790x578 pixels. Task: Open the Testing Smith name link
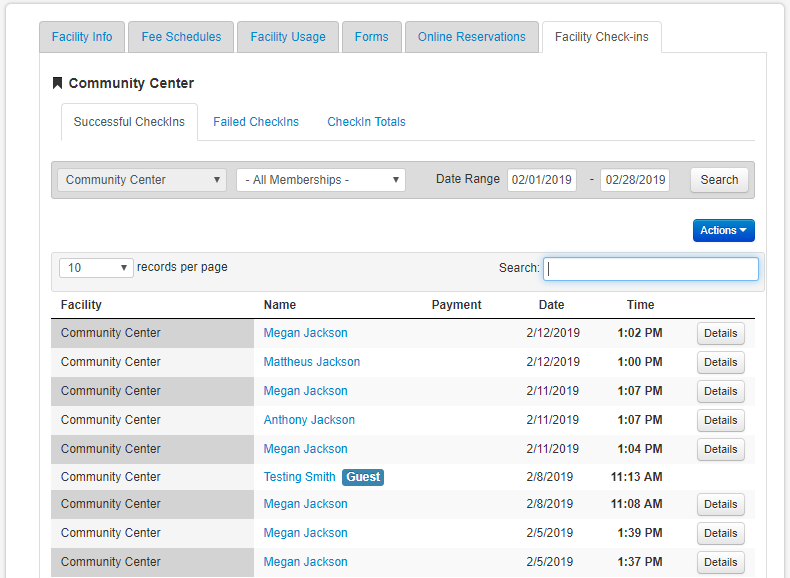tap(299, 477)
